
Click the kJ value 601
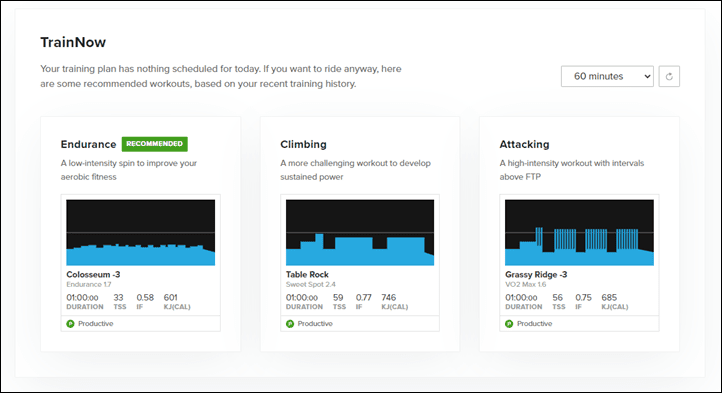coord(170,298)
